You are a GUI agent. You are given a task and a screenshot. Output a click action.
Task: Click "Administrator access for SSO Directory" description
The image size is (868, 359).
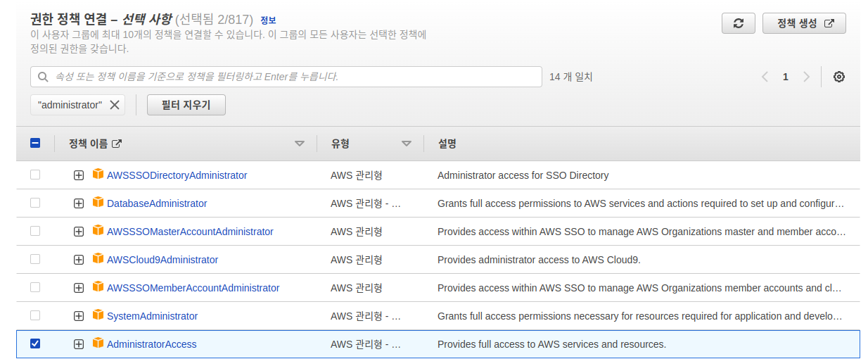[x=523, y=175]
